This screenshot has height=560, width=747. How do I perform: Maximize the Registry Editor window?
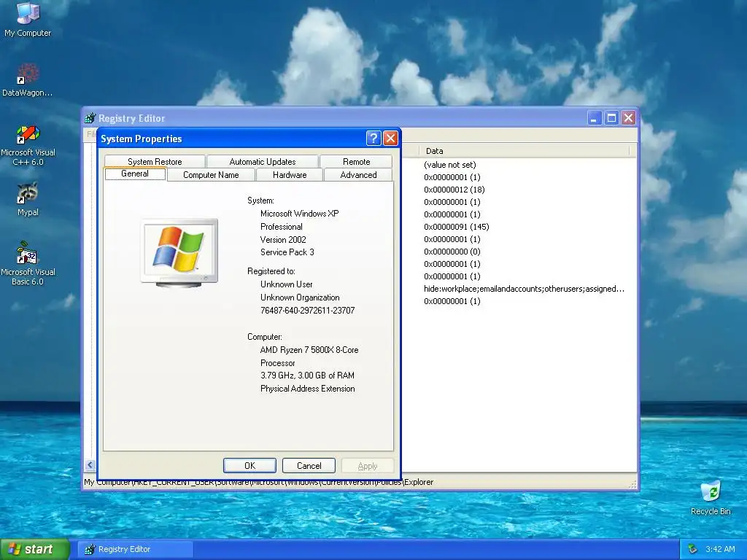coord(612,117)
